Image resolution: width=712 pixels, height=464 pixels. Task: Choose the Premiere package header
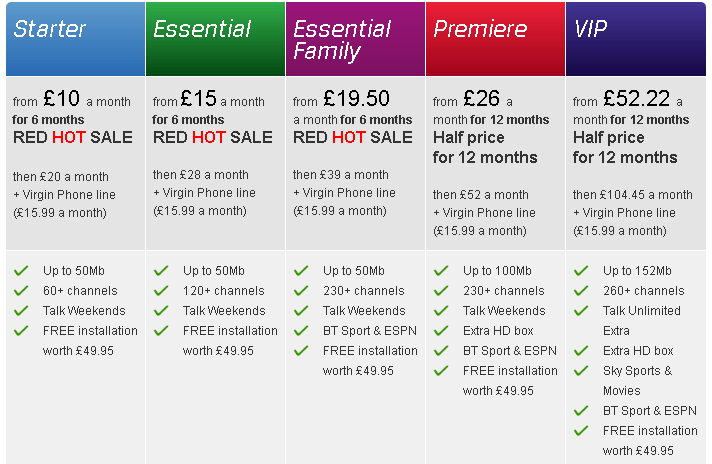point(495,39)
